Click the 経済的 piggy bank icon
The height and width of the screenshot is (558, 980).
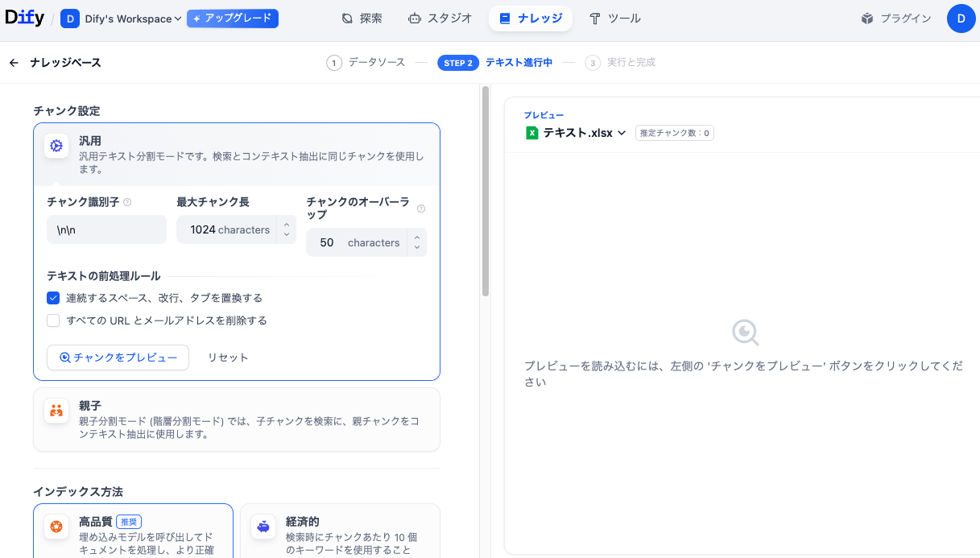click(263, 527)
